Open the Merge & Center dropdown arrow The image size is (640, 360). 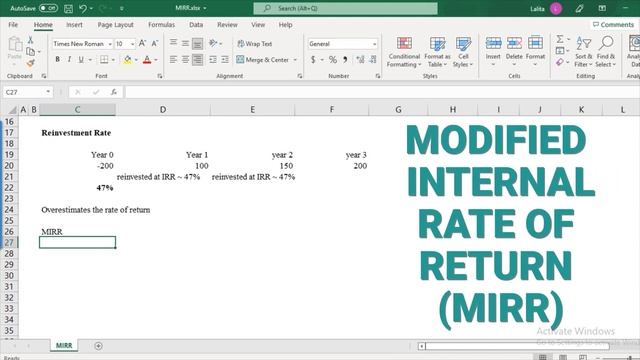pos(295,60)
